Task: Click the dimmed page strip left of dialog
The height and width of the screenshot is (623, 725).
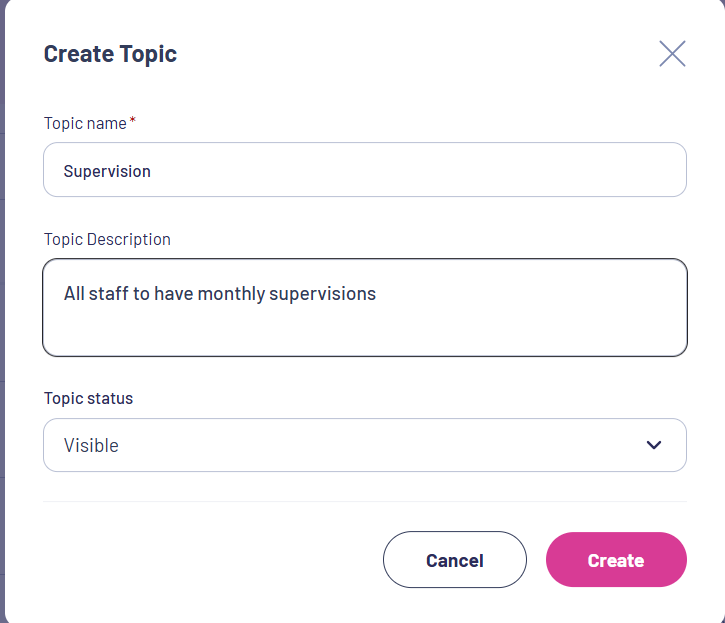Action: coord(2,311)
